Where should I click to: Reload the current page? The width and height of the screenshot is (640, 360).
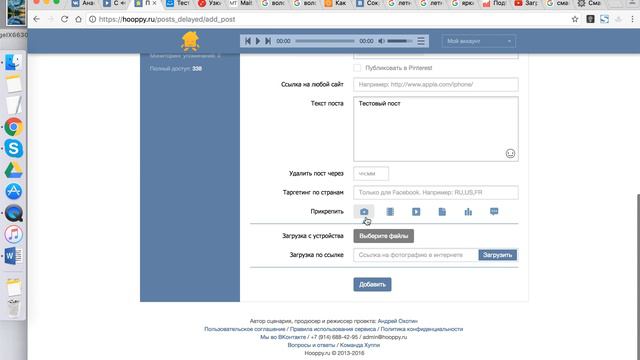click(64, 19)
